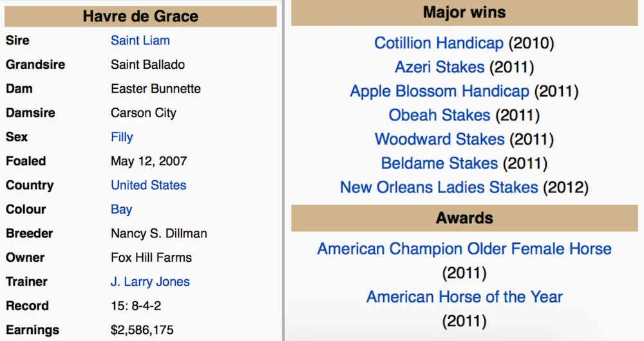Open trainer J. Larry Jones link

[x=150, y=282]
